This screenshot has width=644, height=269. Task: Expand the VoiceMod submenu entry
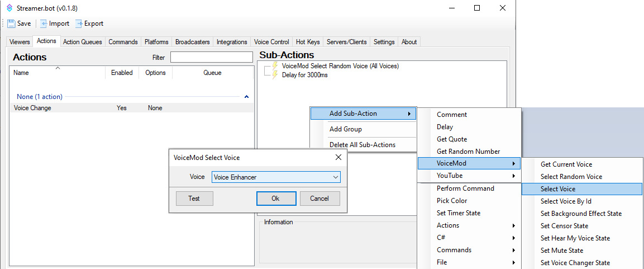[x=469, y=163]
